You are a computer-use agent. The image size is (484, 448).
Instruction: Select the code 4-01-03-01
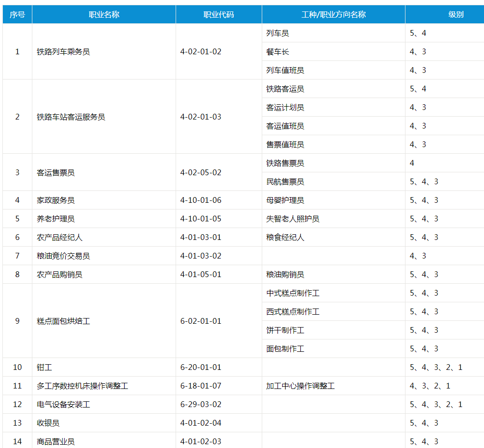201,237
